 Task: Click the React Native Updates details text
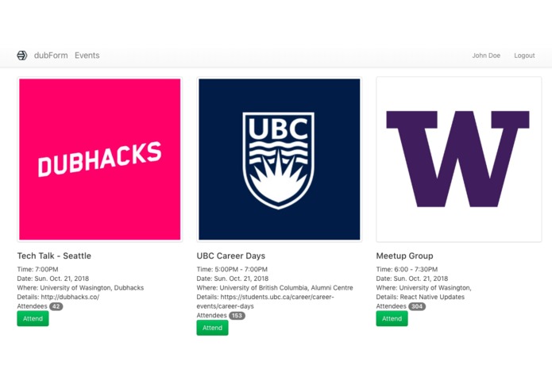click(x=432, y=297)
